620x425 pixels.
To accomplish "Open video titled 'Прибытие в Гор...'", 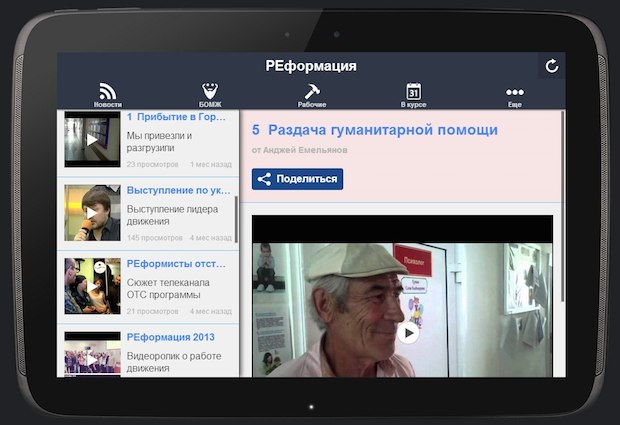I will pyautogui.click(x=176, y=117).
